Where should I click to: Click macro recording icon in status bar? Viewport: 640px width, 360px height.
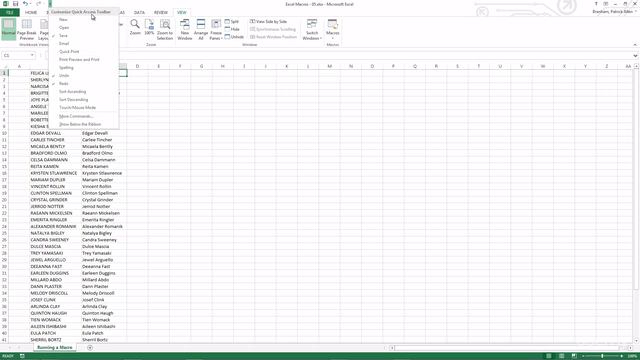[x=22, y=356]
